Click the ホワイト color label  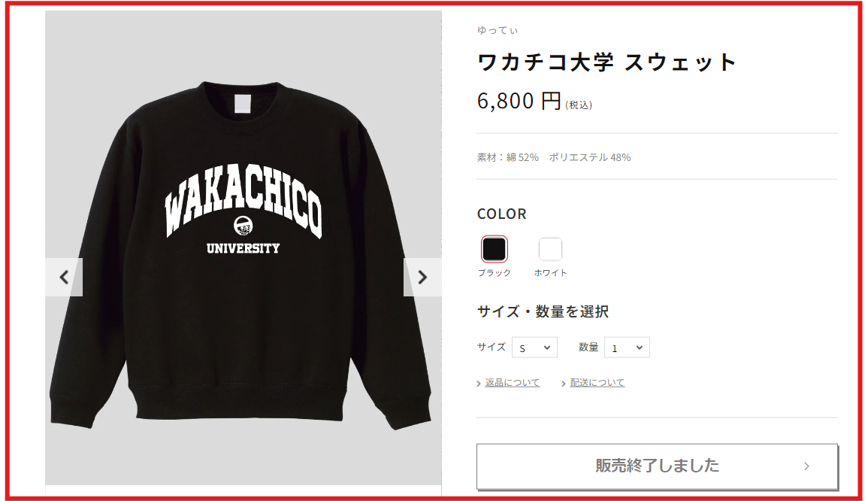click(x=550, y=272)
